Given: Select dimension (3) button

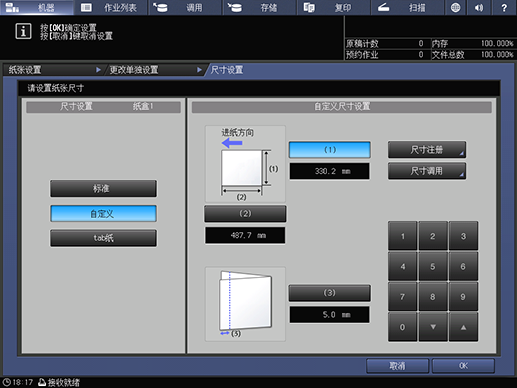Looking at the screenshot, I should point(330,293).
